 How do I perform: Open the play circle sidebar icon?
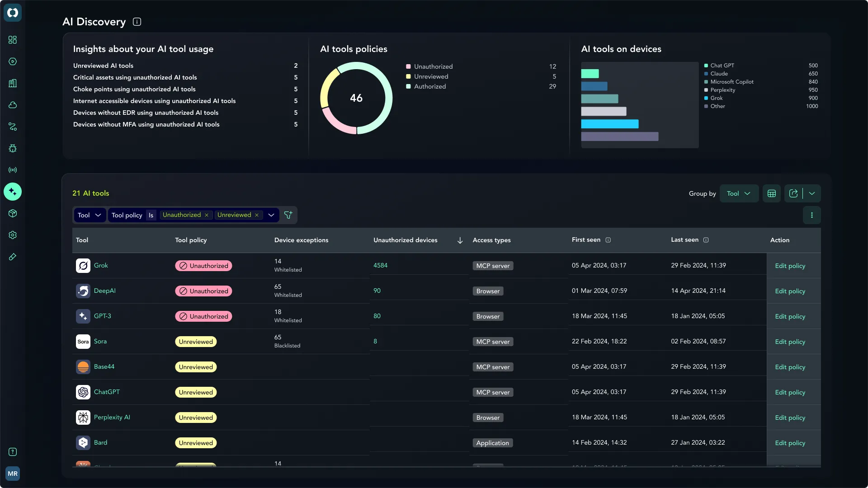[x=13, y=61]
